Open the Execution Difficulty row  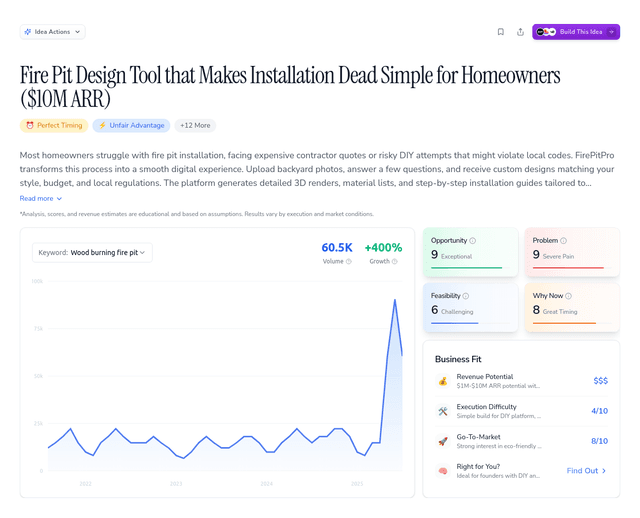click(522, 411)
